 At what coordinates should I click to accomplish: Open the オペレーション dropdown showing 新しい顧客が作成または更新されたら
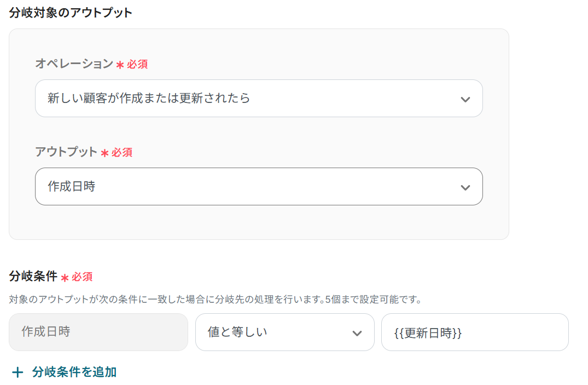[246, 99]
